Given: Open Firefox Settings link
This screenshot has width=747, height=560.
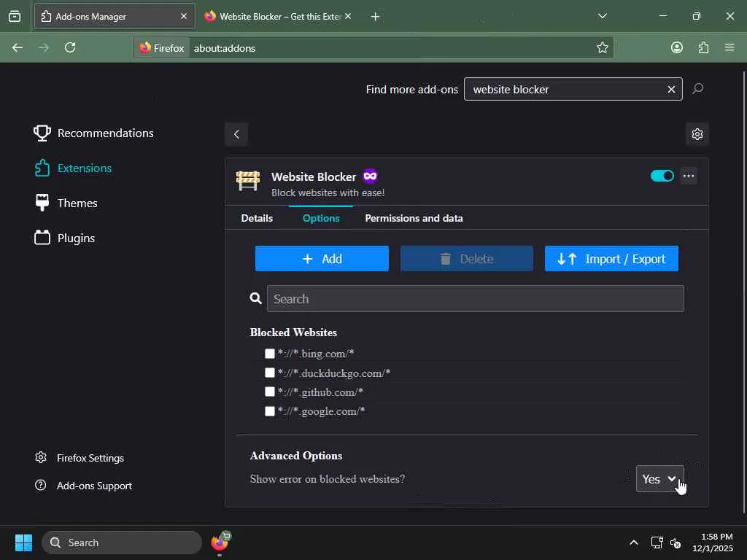Looking at the screenshot, I should click(x=80, y=458).
